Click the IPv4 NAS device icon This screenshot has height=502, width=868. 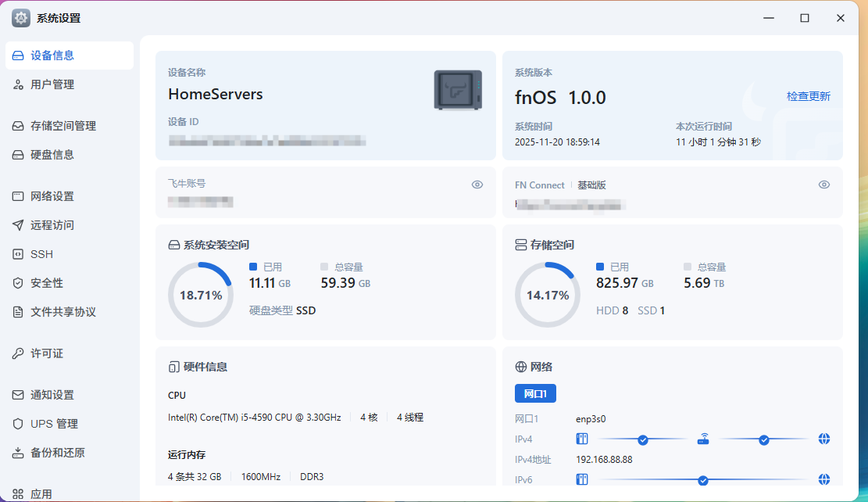click(582, 439)
